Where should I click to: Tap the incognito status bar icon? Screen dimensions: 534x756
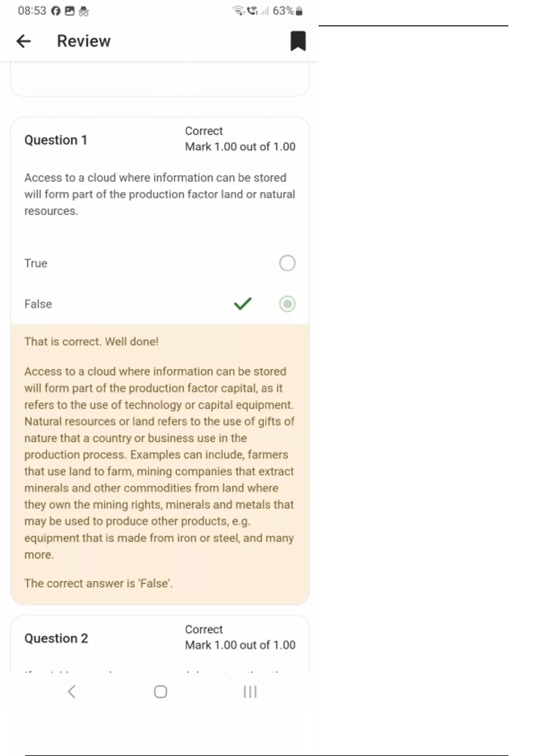click(84, 11)
